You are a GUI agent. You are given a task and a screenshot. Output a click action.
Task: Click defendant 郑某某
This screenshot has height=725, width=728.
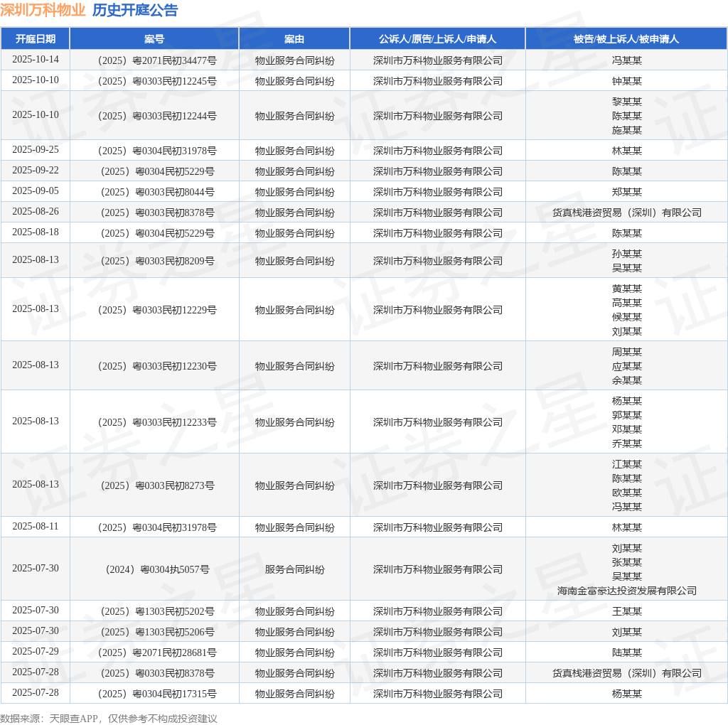tap(627, 192)
